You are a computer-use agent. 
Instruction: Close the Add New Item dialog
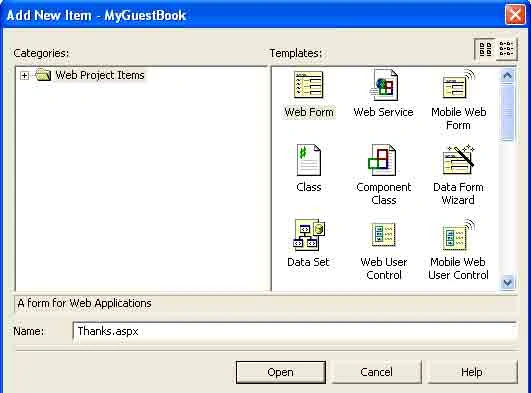(x=515, y=15)
